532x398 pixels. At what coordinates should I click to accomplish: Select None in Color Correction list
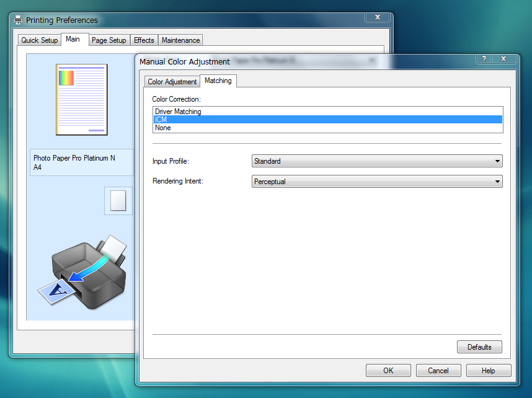(162, 128)
